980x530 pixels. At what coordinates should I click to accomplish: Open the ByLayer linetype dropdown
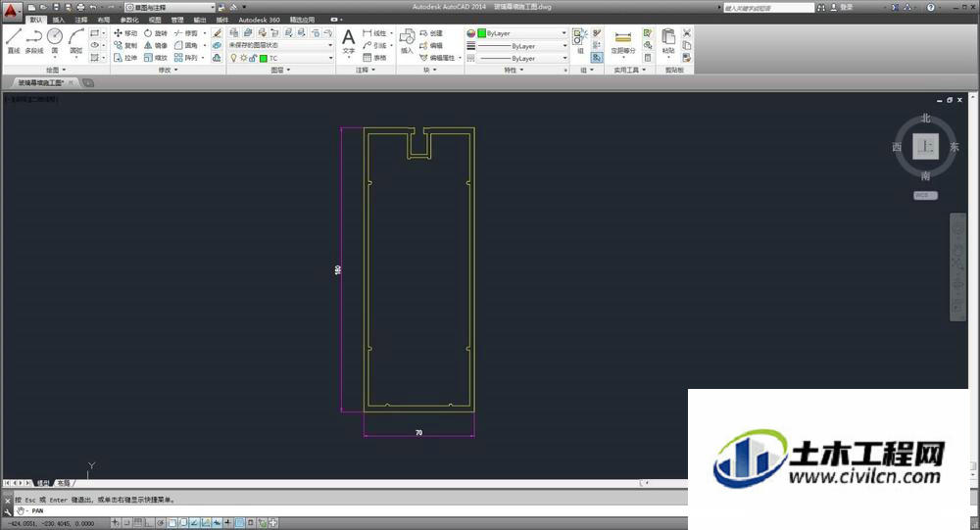click(522, 58)
